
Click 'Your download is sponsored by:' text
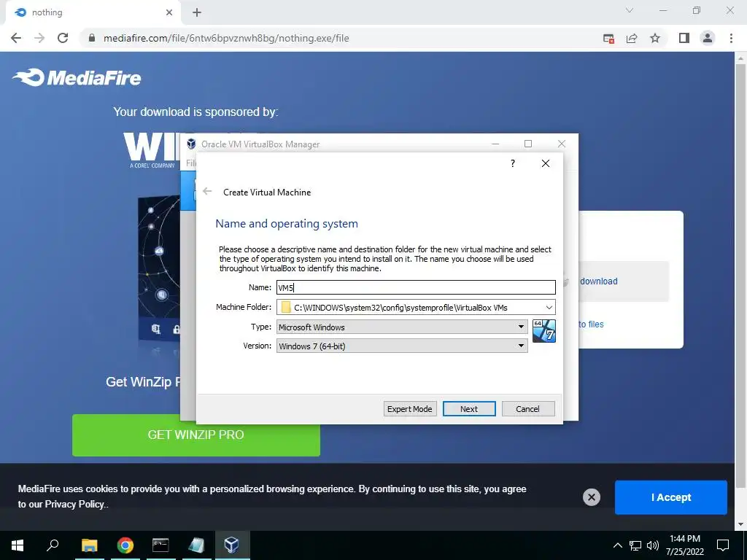pyautogui.click(x=196, y=112)
